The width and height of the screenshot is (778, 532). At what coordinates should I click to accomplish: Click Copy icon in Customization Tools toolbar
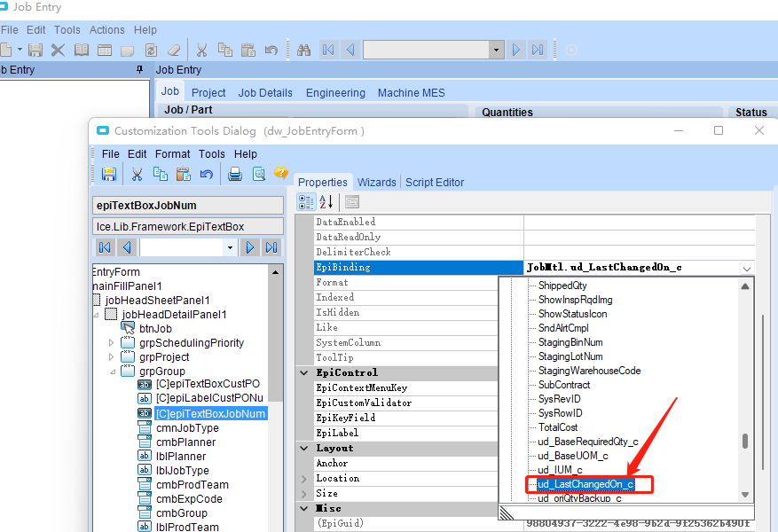point(161,174)
